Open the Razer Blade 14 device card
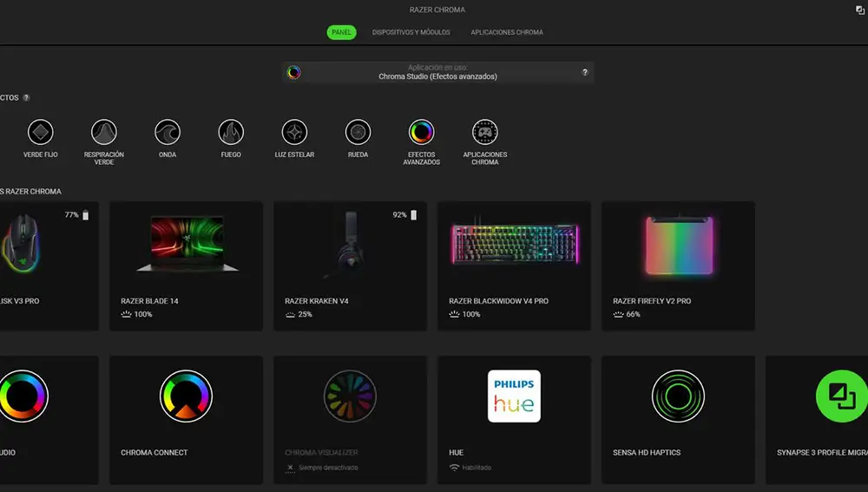 (x=186, y=266)
